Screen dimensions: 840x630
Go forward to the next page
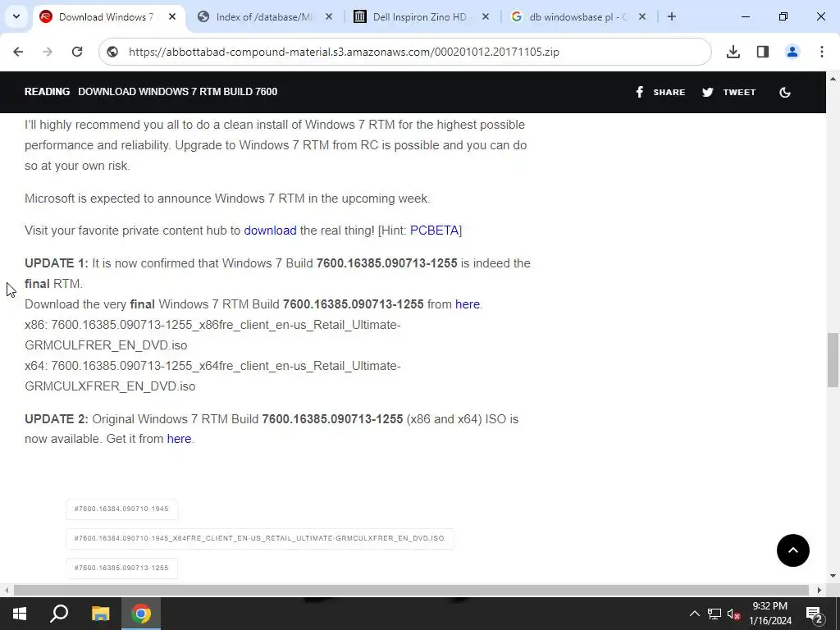[x=48, y=52]
